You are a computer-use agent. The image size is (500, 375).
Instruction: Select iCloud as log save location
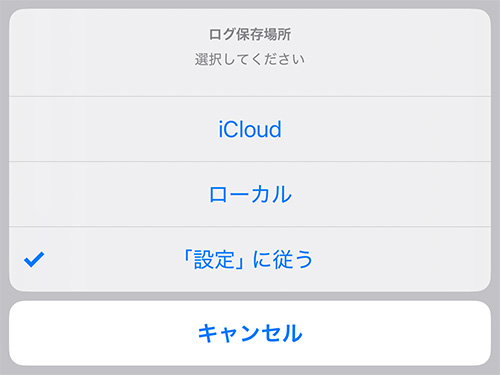coord(250,129)
